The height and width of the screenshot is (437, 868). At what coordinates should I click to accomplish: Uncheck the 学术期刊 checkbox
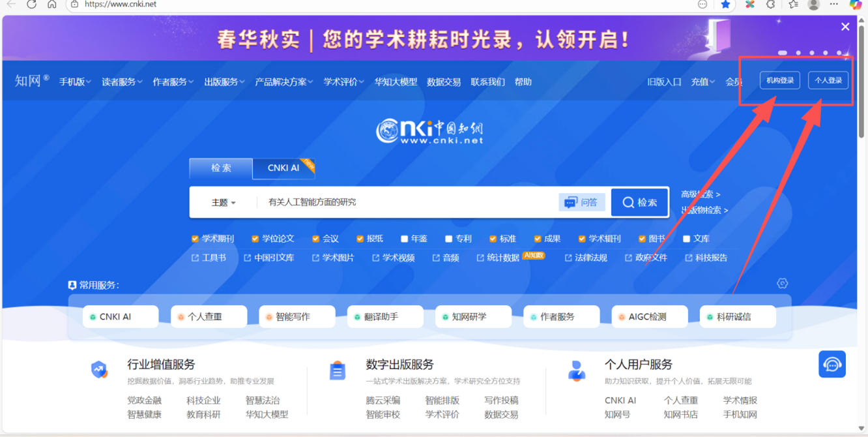tap(195, 239)
